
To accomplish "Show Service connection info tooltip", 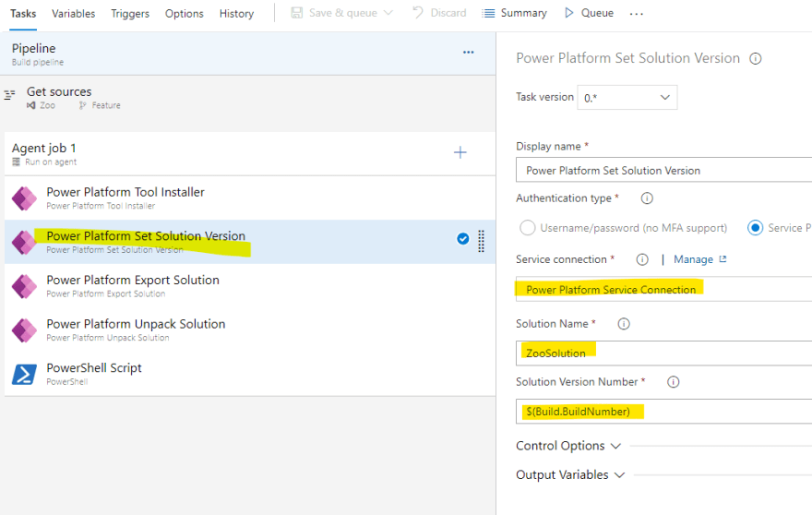I will [642, 259].
